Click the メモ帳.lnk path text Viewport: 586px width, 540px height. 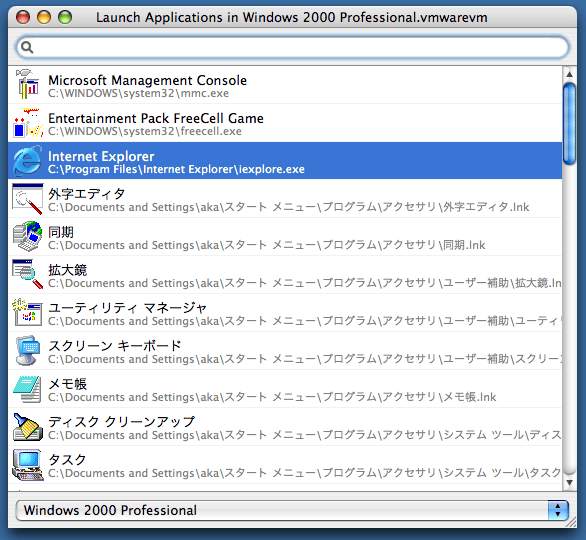(x=272, y=397)
